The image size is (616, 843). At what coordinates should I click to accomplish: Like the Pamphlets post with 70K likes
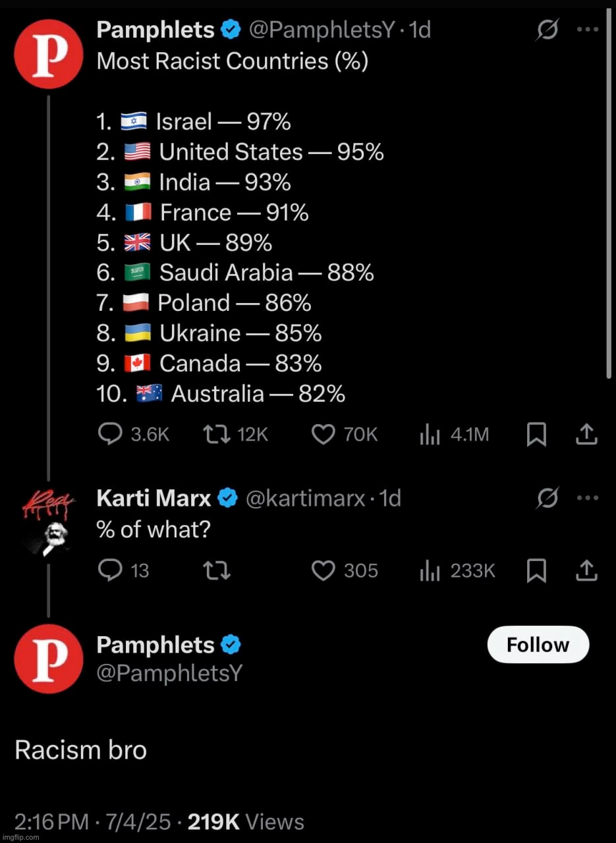(323, 435)
